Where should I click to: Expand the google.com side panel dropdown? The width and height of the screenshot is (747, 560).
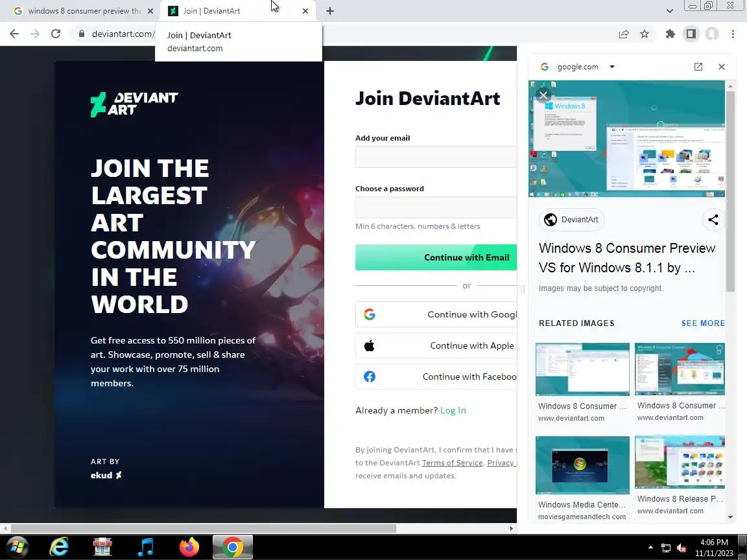point(612,67)
